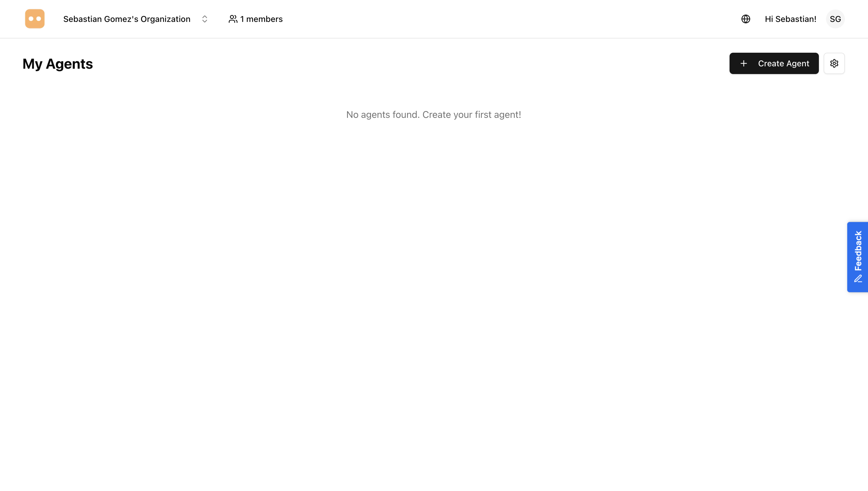Click the 1 members link
Image resolution: width=868 pixels, height=491 pixels.
pos(261,19)
